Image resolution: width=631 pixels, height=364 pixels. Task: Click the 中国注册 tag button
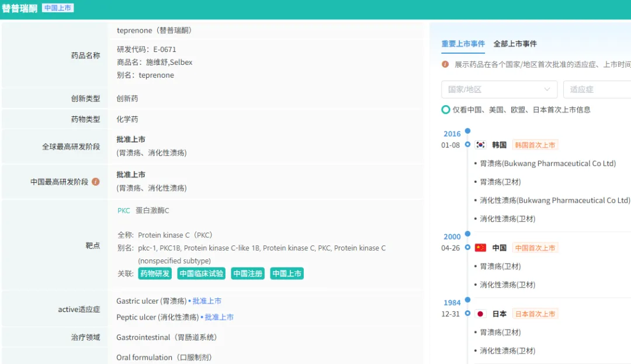tap(248, 273)
